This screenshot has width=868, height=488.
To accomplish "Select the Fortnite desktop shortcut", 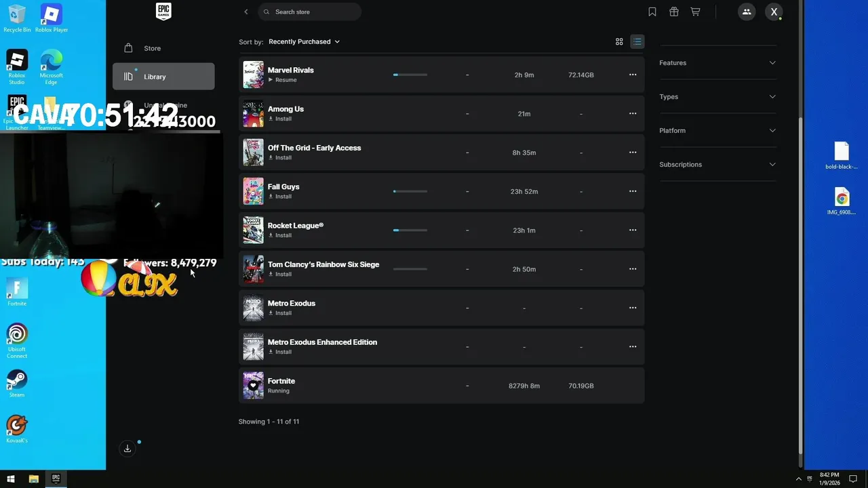I will click(x=17, y=292).
